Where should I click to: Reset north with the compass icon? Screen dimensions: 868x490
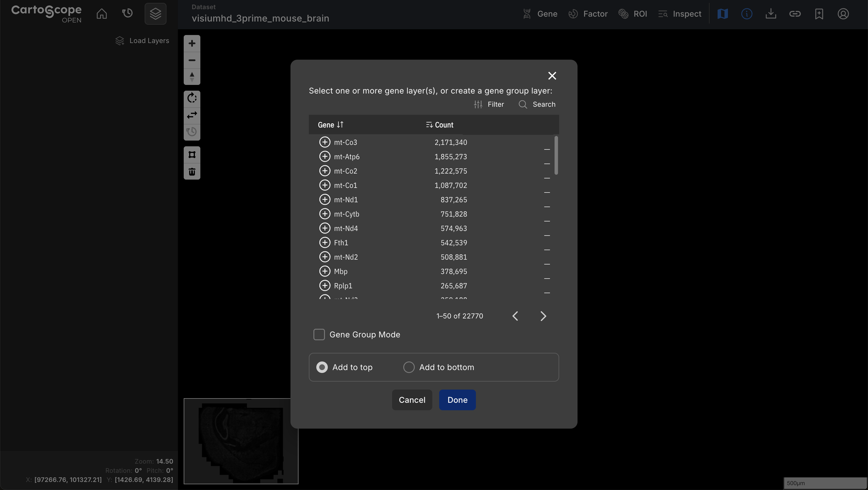pos(192,77)
